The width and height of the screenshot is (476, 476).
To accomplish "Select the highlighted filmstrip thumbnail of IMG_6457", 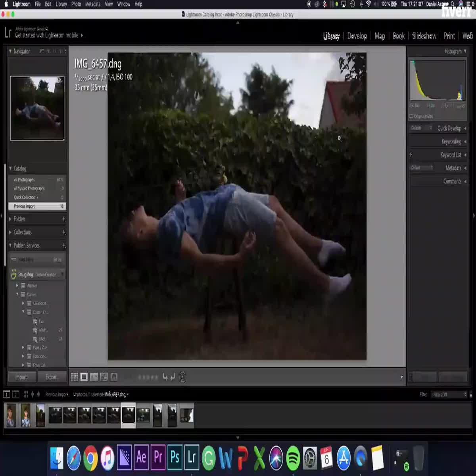I will [x=128, y=415].
